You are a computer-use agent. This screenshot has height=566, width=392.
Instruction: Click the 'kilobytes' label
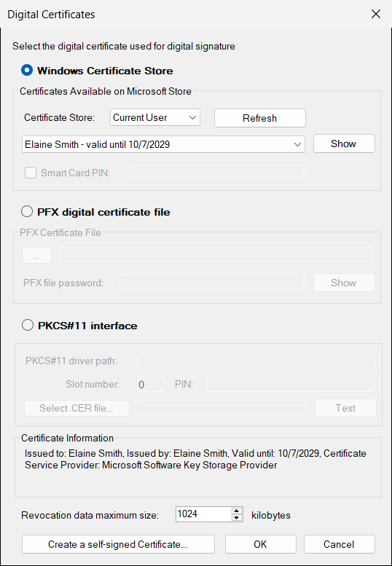[271, 515]
